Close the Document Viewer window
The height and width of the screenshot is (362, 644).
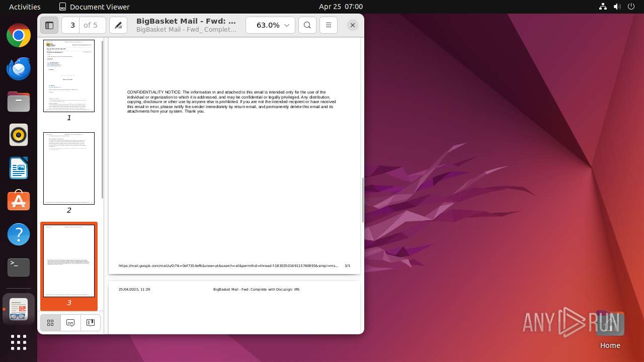click(353, 25)
